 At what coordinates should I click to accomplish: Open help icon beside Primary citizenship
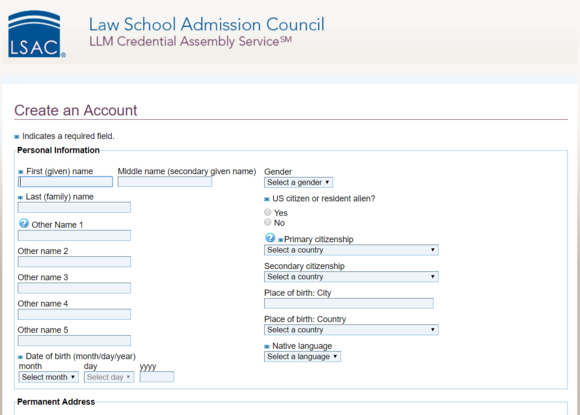[x=270, y=237]
